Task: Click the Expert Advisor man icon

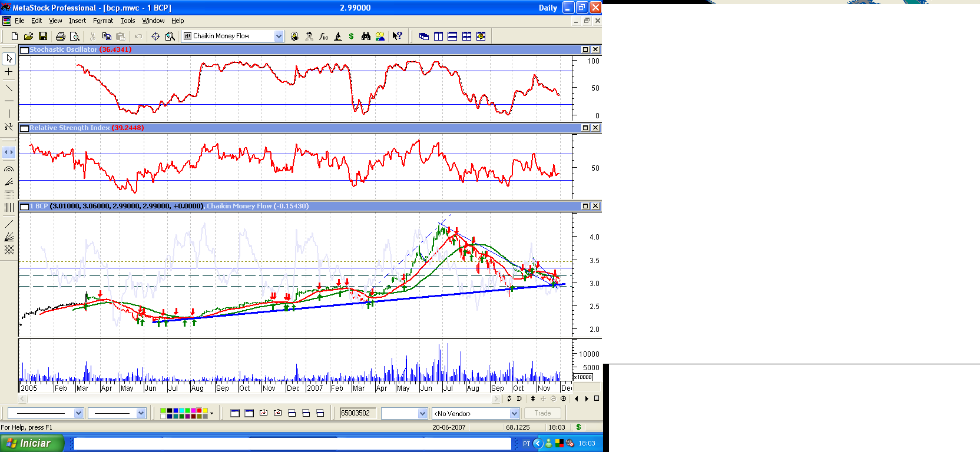Action: tap(309, 36)
